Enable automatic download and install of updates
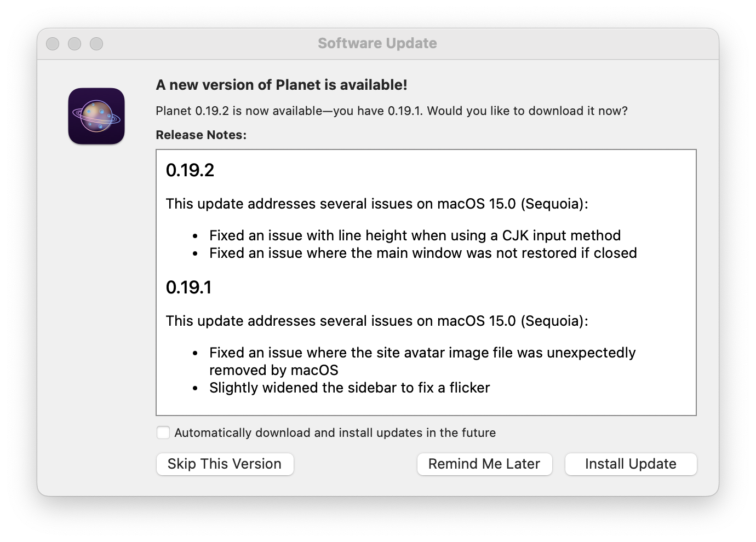This screenshot has width=756, height=542. [x=163, y=433]
